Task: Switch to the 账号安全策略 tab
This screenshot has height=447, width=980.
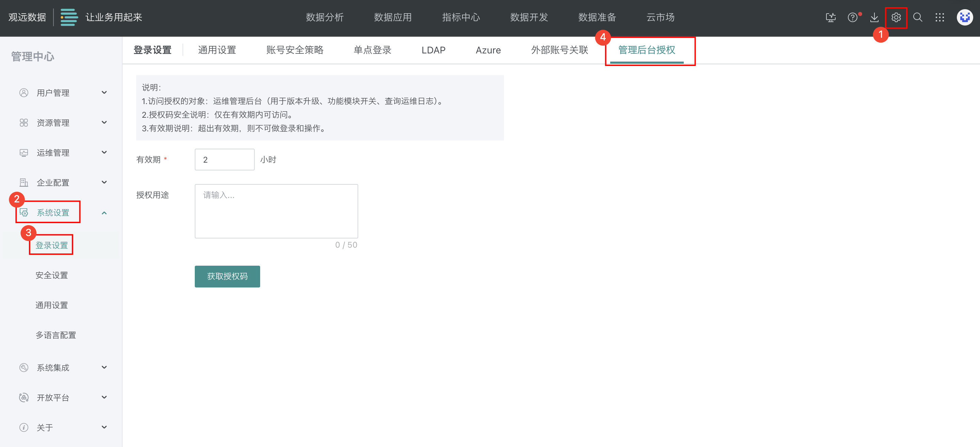Action: pos(295,50)
